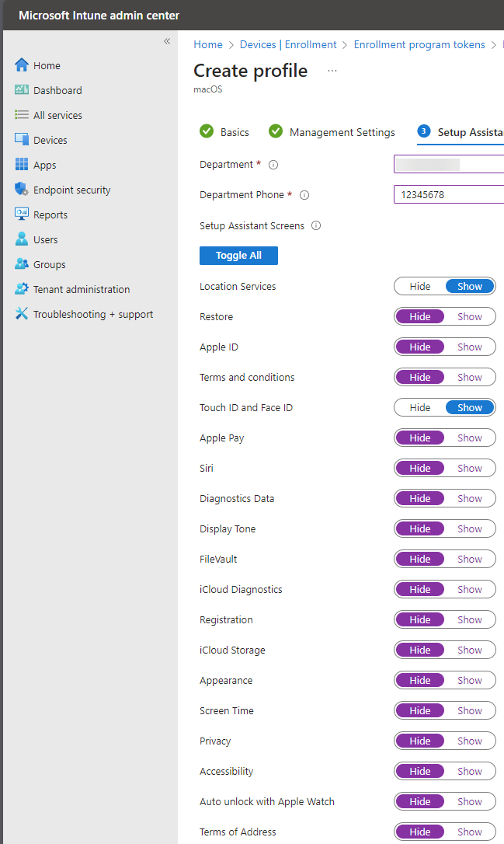
Task: Click the Department Phone input field
Action: tap(449, 195)
